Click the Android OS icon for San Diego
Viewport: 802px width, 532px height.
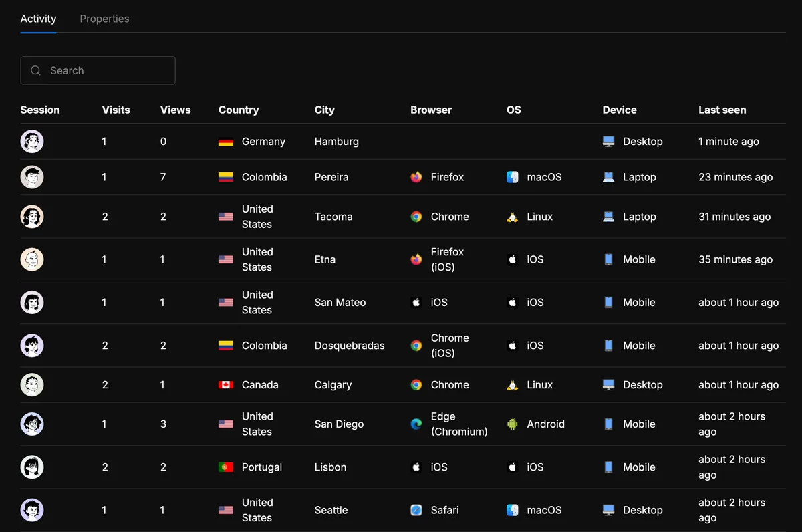(513, 424)
